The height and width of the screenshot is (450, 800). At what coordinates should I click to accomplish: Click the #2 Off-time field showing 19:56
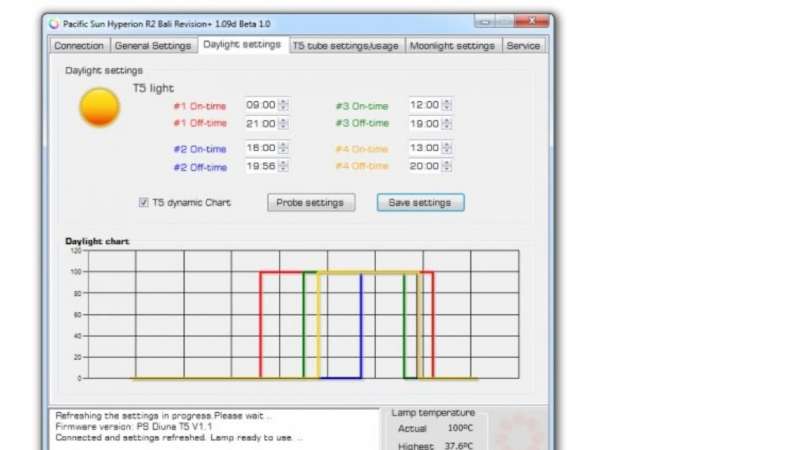(260, 167)
